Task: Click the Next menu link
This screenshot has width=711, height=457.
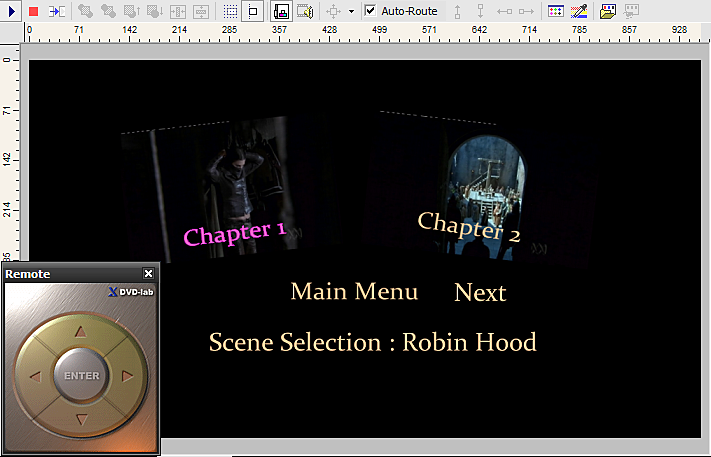Action: (480, 292)
